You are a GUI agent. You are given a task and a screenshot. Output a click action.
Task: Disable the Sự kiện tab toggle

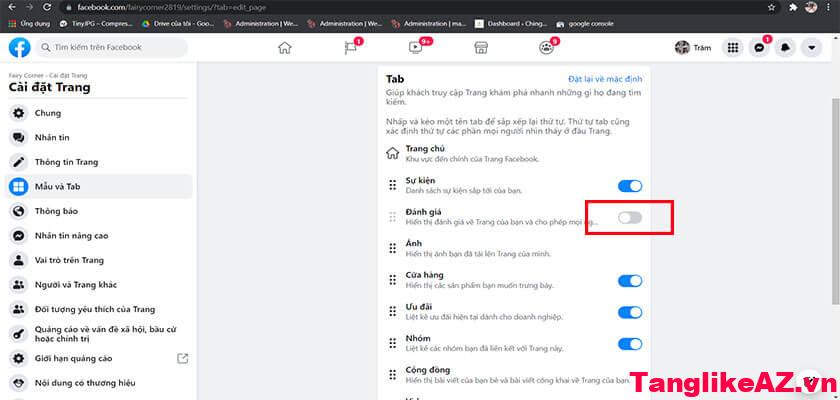click(630, 186)
